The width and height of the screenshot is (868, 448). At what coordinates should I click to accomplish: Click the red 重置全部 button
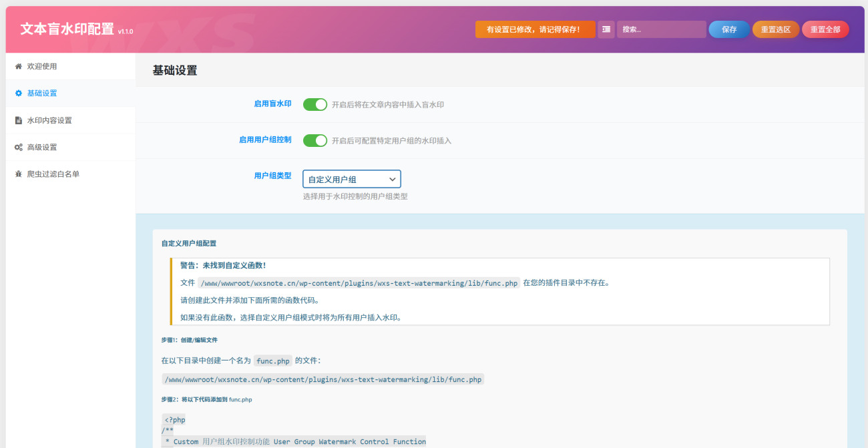pos(825,29)
